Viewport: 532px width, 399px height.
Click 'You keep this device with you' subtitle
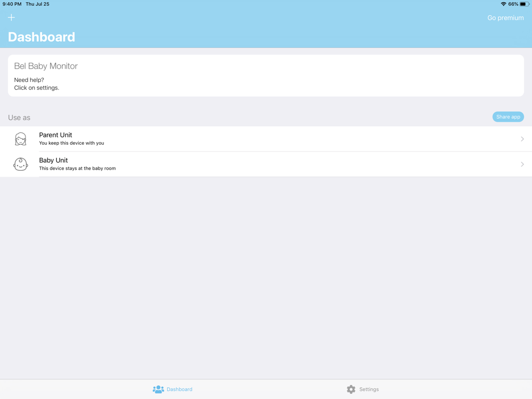coord(72,143)
